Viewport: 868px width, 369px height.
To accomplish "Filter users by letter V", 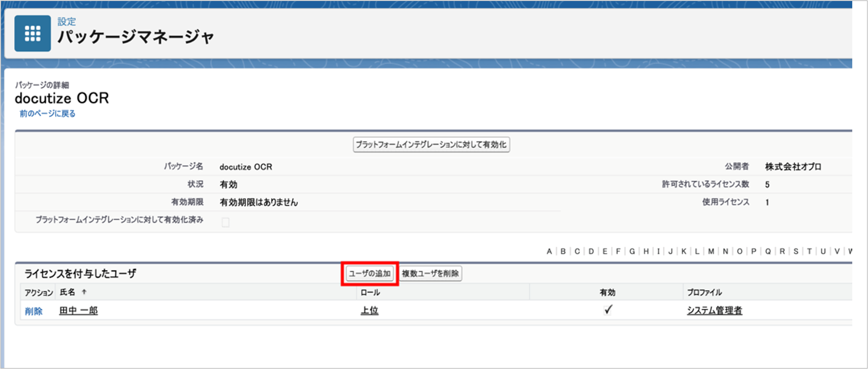I will coord(837,251).
